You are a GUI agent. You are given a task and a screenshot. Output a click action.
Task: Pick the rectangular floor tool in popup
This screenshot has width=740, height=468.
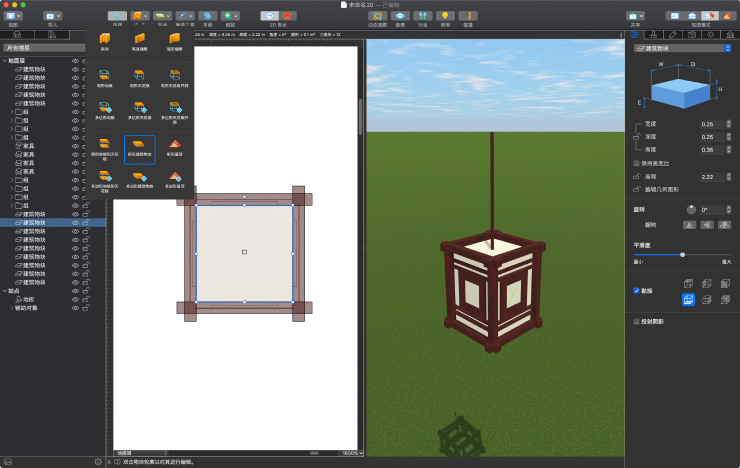click(x=105, y=78)
